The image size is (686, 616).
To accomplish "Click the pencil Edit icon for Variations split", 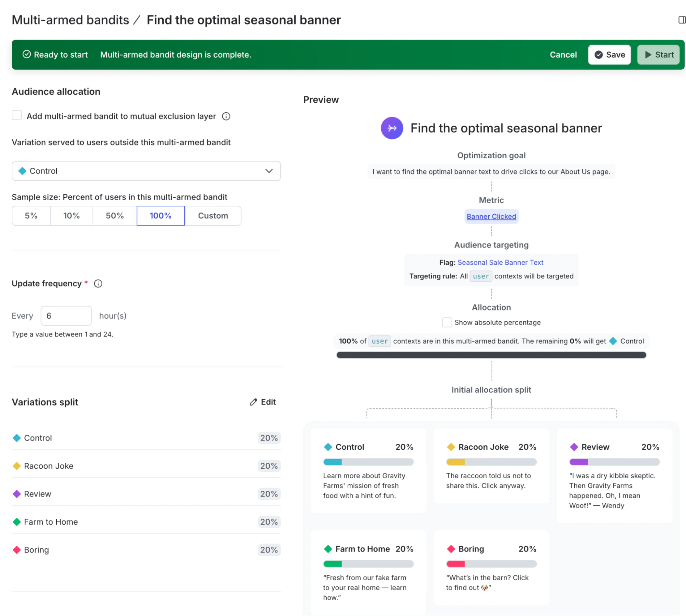I will tap(253, 402).
